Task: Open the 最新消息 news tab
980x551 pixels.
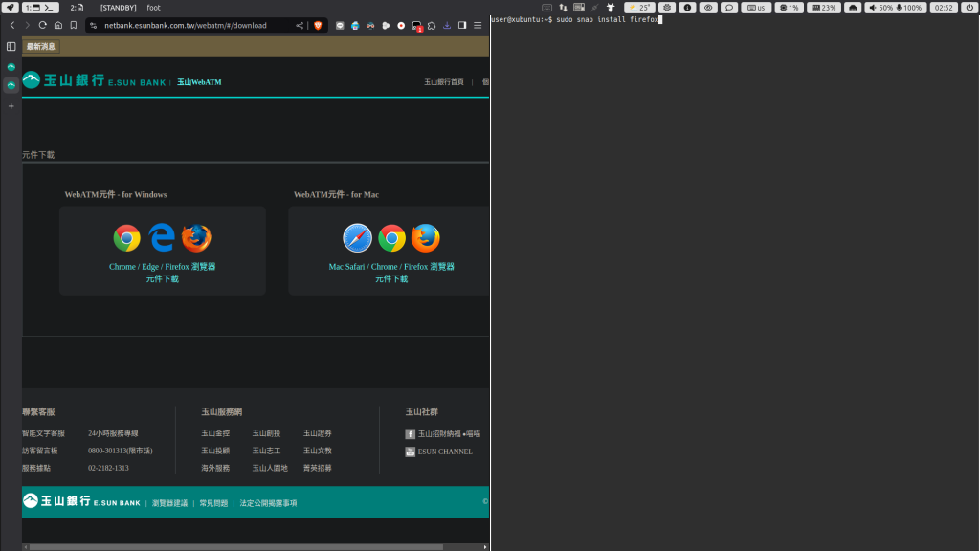Action: (x=41, y=46)
